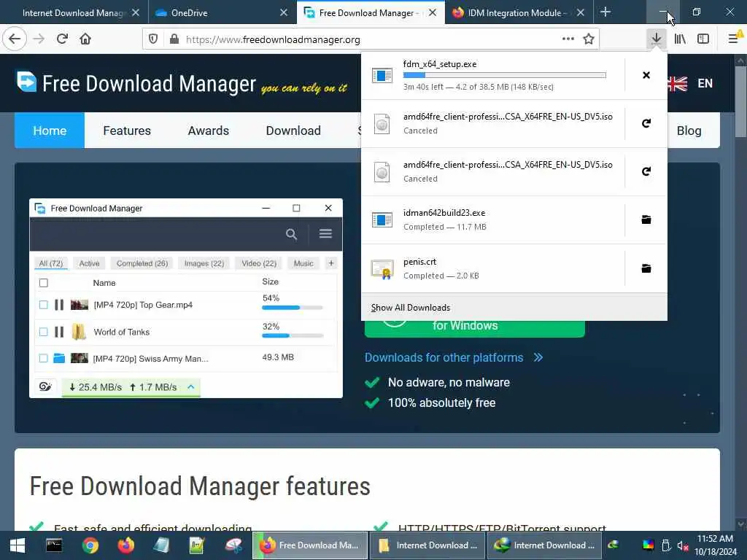This screenshot has width=747, height=560.
Task: Bookmark this page with the star
Action: (x=589, y=39)
